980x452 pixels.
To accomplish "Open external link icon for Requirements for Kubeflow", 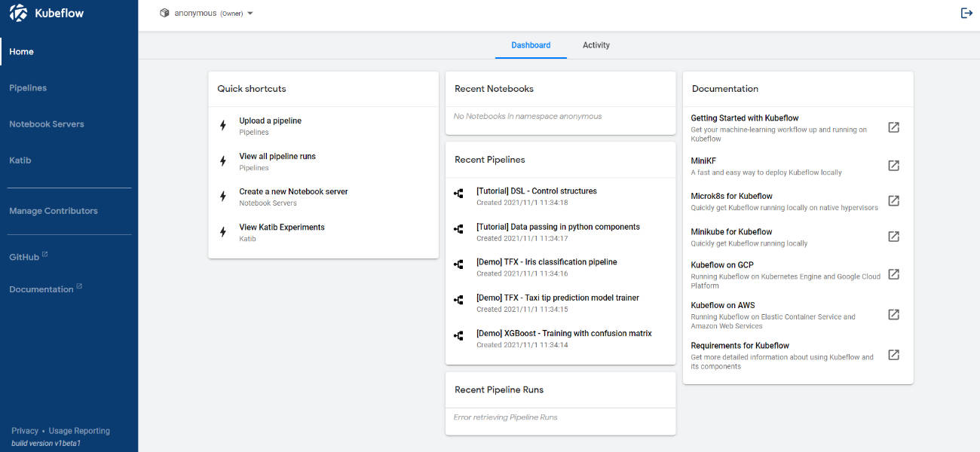I will pyautogui.click(x=893, y=355).
